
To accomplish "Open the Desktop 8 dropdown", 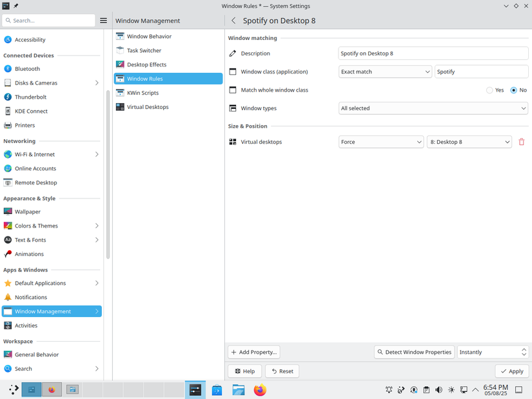I will (x=469, y=142).
